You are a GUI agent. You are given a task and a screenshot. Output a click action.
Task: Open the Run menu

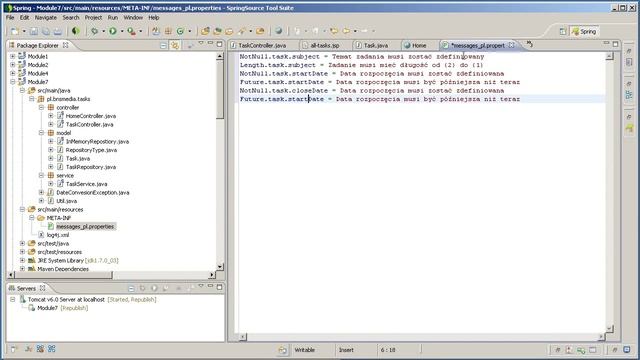click(x=113, y=18)
